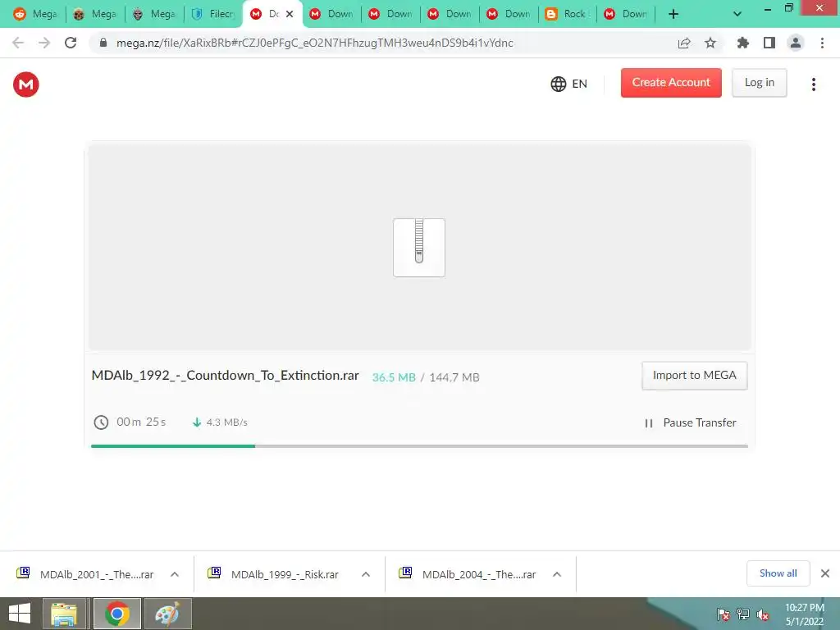Open Paint from the taskbar

(167, 614)
